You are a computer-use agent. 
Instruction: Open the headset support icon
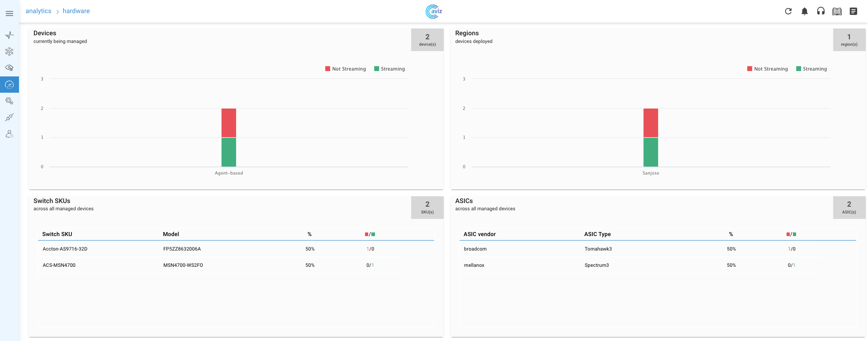pyautogui.click(x=821, y=11)
